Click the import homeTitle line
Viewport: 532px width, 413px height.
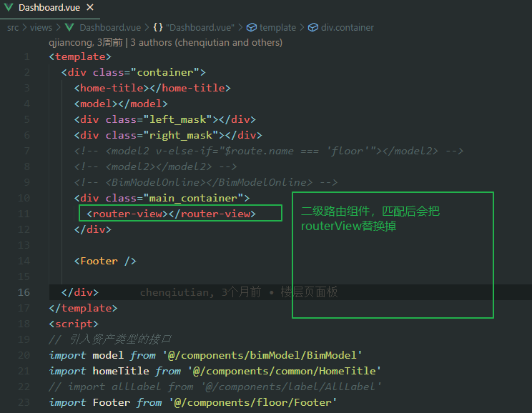[215, 371]
